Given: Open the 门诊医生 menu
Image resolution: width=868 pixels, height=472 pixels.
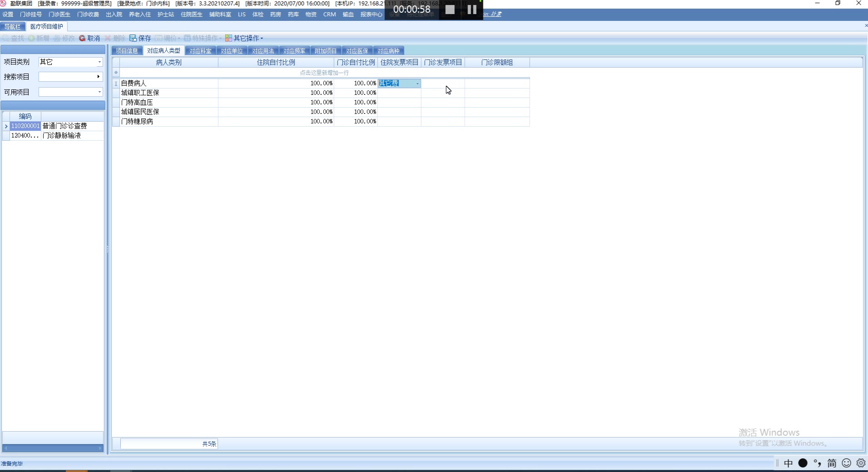Looking at the screenshot, I should click(x=59, y=15).
